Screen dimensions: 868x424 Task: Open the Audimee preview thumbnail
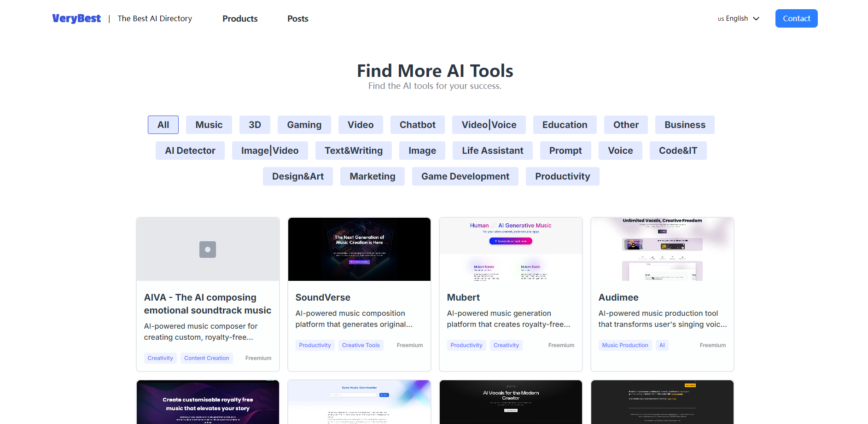point(662,249)
